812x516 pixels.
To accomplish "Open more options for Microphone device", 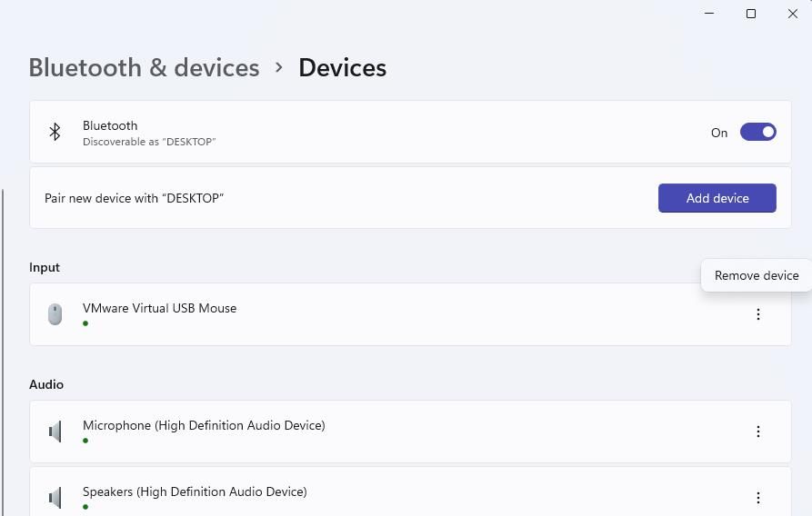I will (x=757, y=432).
